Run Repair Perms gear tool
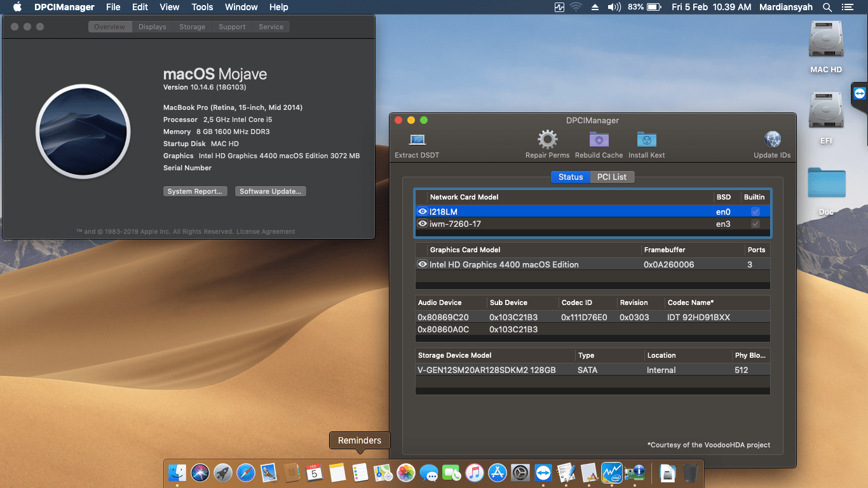This screenshot has height=488, width=868. [547, 139]
